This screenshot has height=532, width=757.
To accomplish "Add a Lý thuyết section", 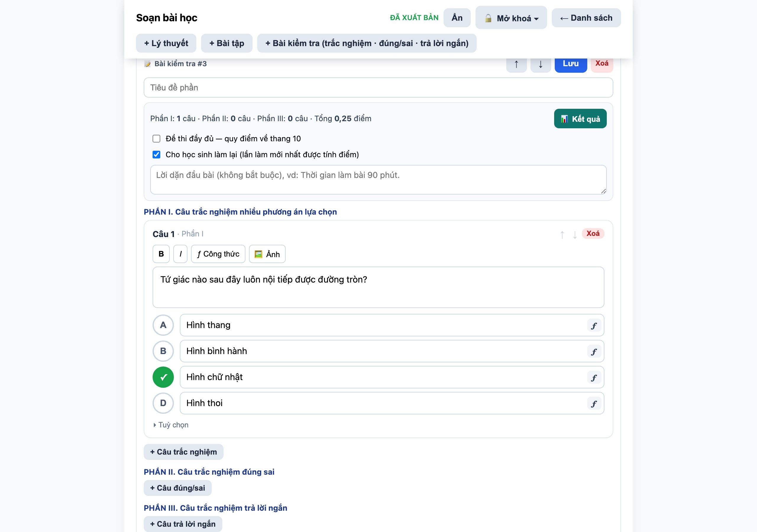I will [x=166, y=43].
